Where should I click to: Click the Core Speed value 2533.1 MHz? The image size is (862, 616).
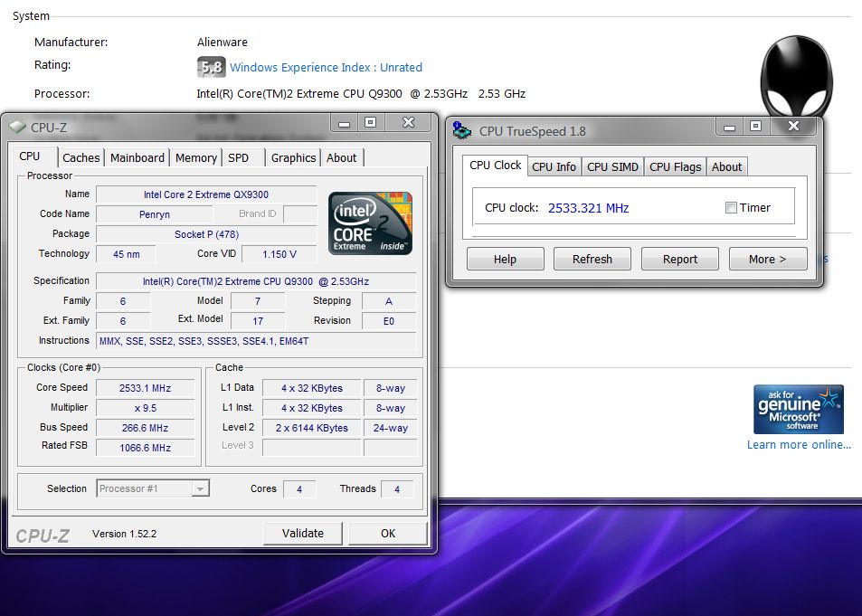(x=145, y=388)
